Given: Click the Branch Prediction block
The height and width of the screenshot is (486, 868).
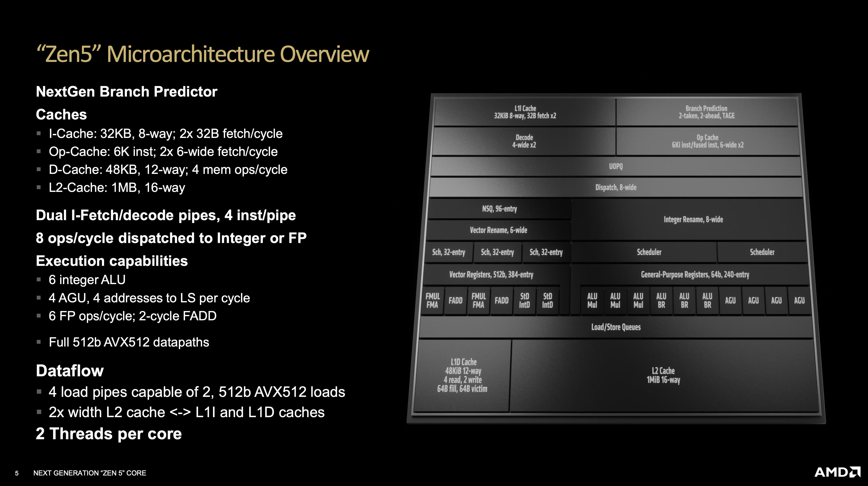Looking at the screenshot, I should [707, 112].
